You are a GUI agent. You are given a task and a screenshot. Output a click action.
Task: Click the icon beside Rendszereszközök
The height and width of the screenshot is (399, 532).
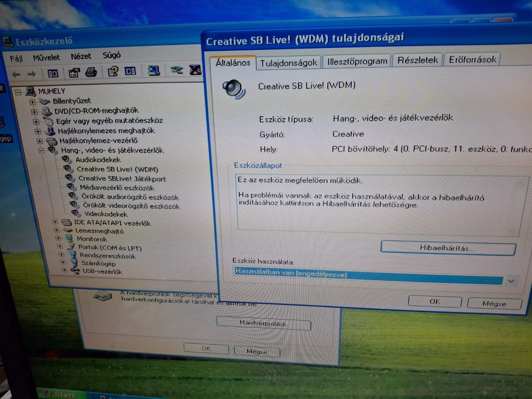pyautogui.click(x=73, y=255)
